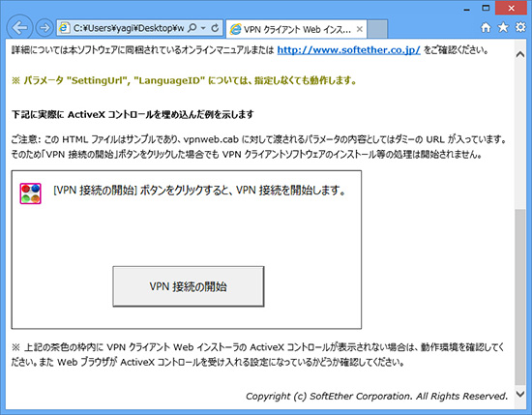Viewport: 532px width, 415px height.
Task: Open Favorites star icon
Action: pyautogui.click(x=504, y=27)
